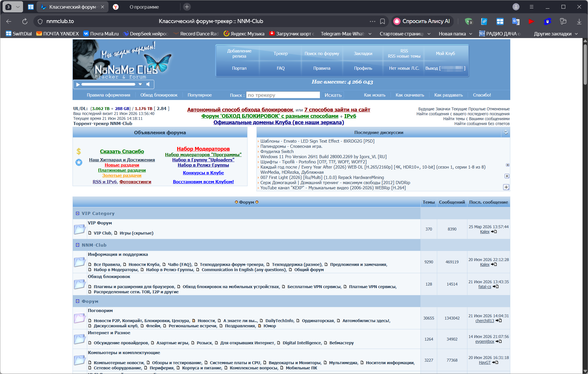Viewport: 588px width, 374px height.
Task: Collapse the Форум category section
Action: click(77, 301)
